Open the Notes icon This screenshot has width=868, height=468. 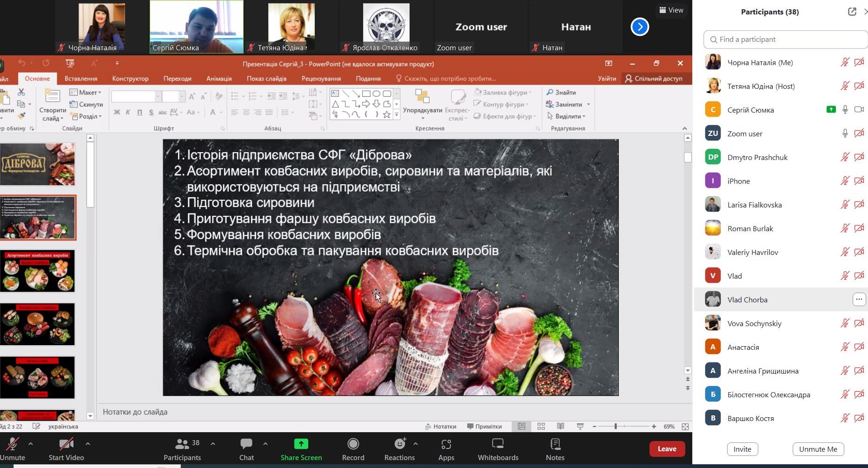[x=555, y=444]
